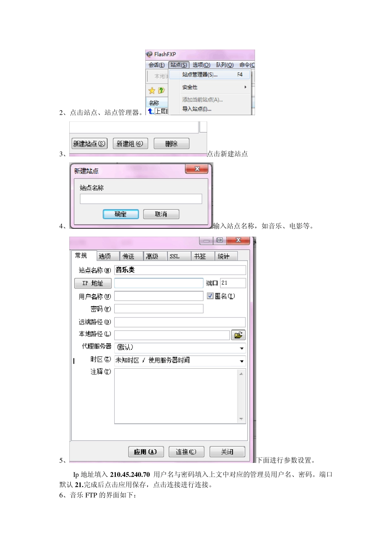Click 取消 in the 新建站点 dialog
The width and height of the screenshot is (392, 555).
[x=161, y=214]
